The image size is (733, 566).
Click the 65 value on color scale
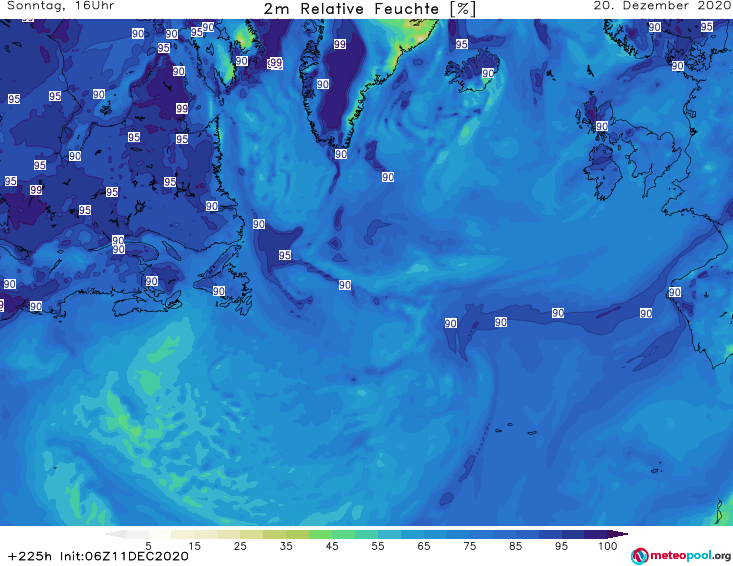pos(424,546)
